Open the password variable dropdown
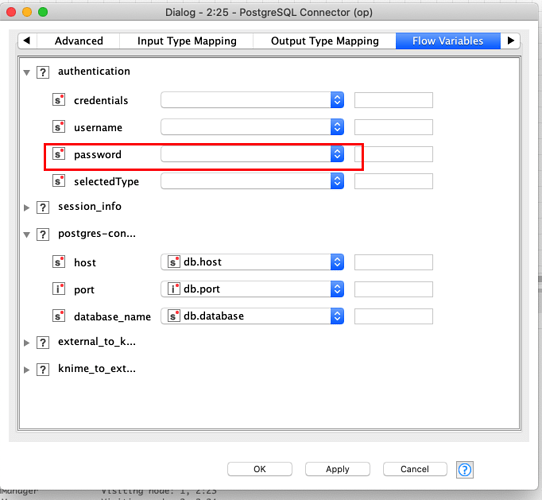The image size is (542, 500). click(252, 154)
